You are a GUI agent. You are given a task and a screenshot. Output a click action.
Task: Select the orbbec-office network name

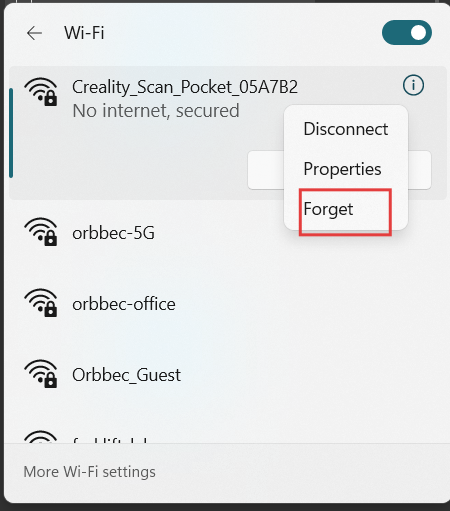click(124, 304)
